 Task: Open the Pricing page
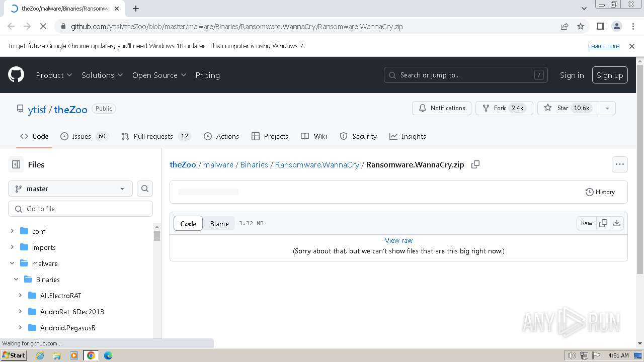[x=207, y=75]
